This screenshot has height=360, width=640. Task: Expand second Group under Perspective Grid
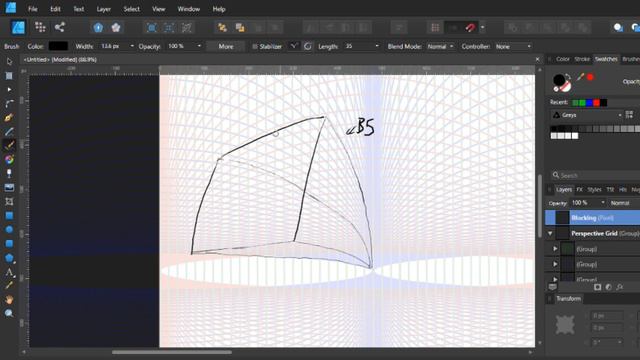tap(555, 264)
